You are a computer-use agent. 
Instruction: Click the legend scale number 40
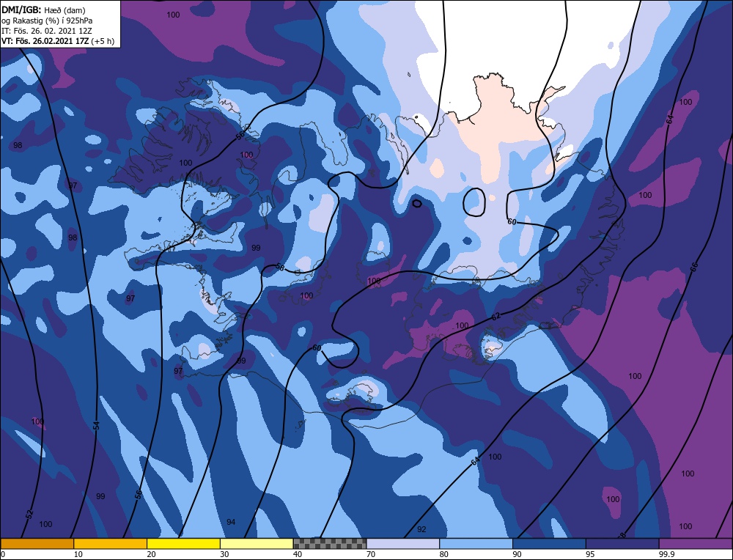pyautogui.click(x=298, y=554)
